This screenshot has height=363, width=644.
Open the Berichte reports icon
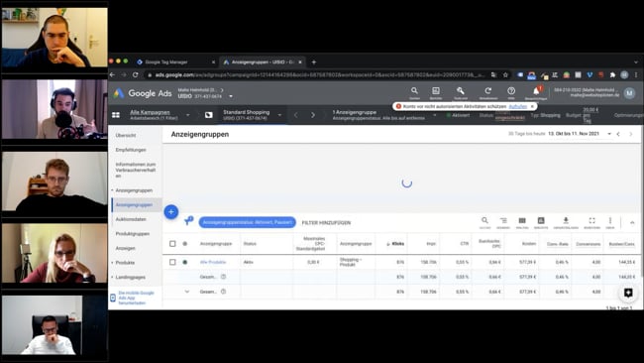436,91
